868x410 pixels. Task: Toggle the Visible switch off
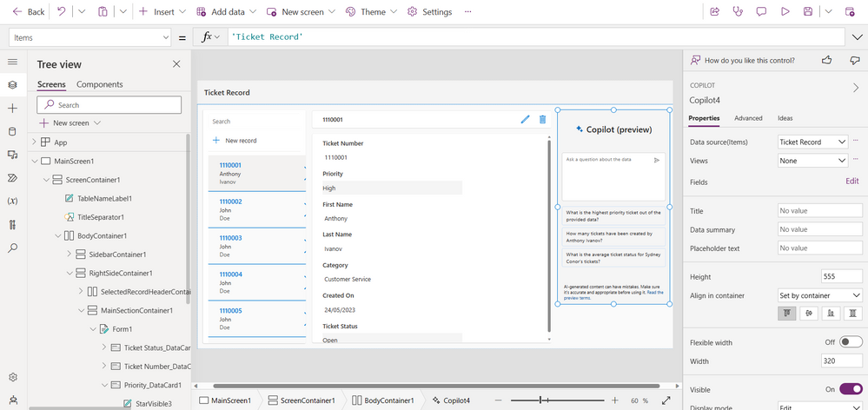pyautogui.click(x=851, y=389)
